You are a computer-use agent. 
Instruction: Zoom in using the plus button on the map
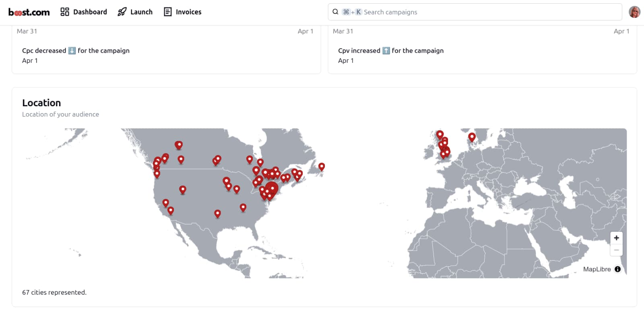tap(616, 237)
